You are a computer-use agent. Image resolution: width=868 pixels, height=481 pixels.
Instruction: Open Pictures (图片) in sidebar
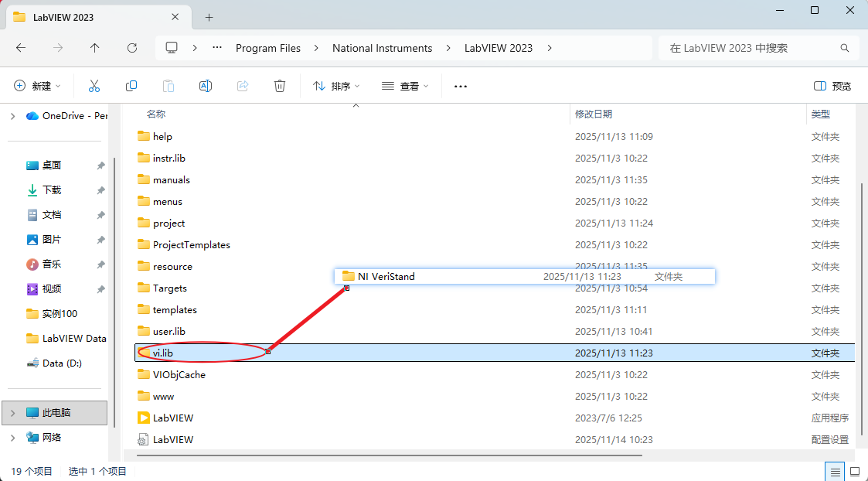[52, 240]
